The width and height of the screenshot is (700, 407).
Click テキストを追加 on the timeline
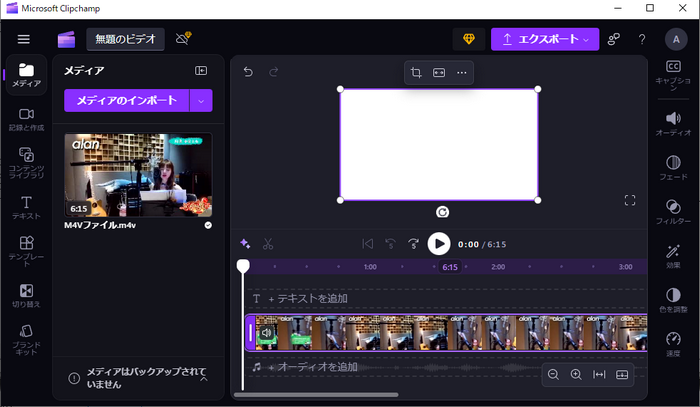tap(308, 299)
